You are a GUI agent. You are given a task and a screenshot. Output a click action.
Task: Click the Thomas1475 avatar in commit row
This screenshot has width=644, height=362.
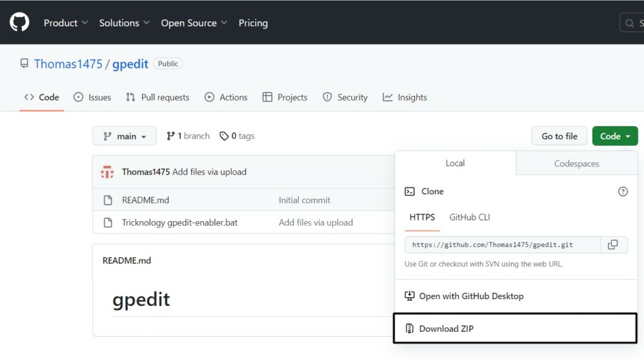[108, 172]
